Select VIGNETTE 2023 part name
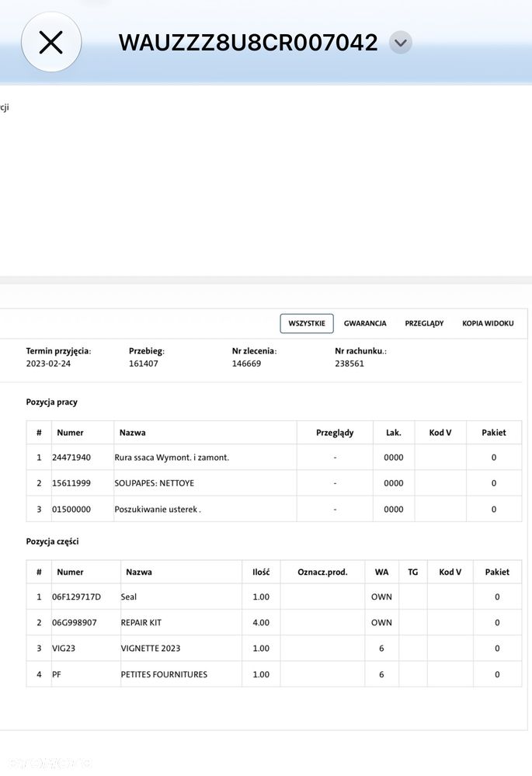The width and height of the screenshot is (532, 776). coord(151,649)
